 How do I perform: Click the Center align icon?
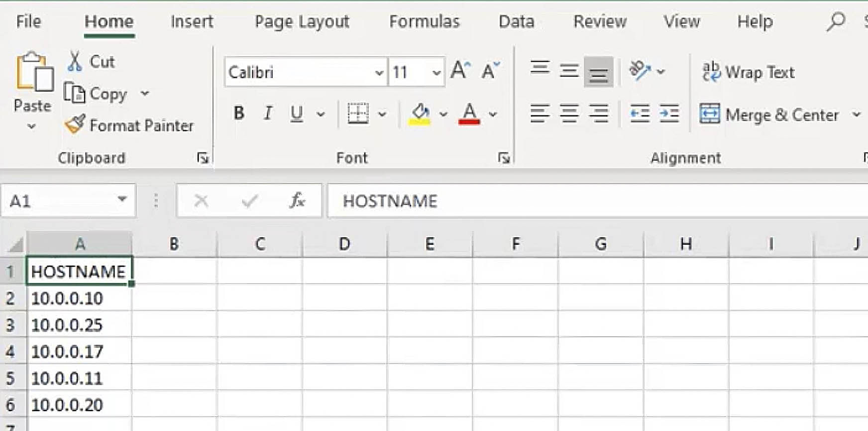pyautogui.click(x=569, y=114)
